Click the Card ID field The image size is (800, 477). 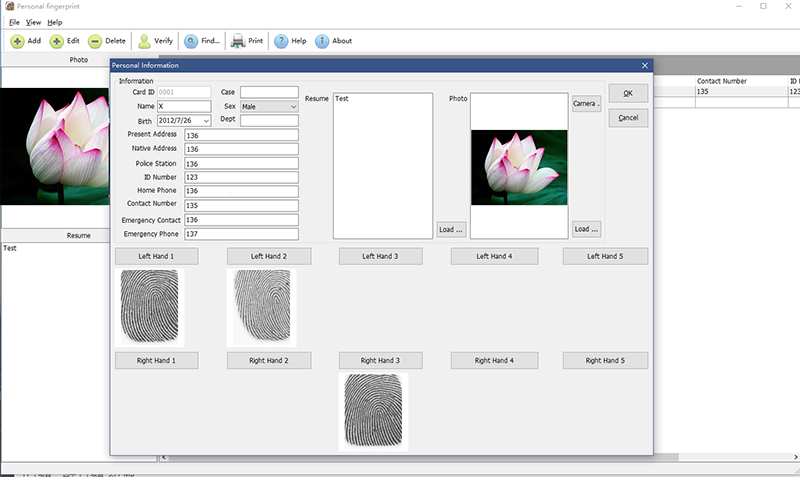pyautogui.click(x=184, y=92)
